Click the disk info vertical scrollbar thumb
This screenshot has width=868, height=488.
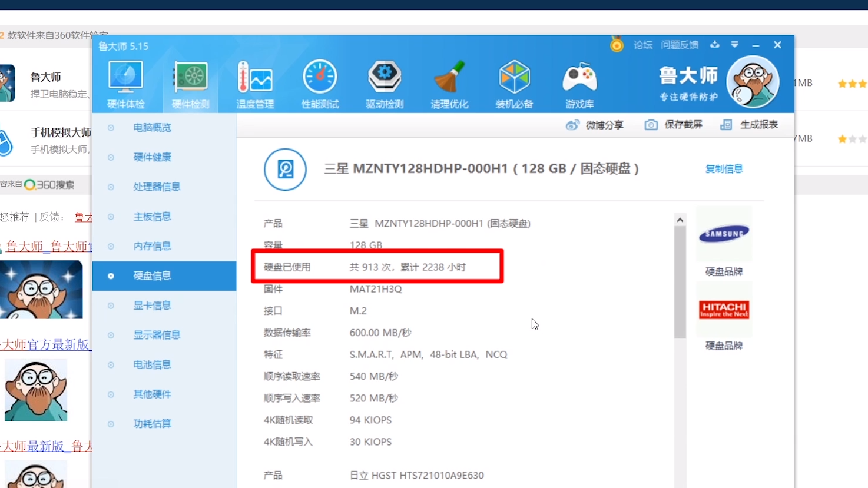(680, 283)
